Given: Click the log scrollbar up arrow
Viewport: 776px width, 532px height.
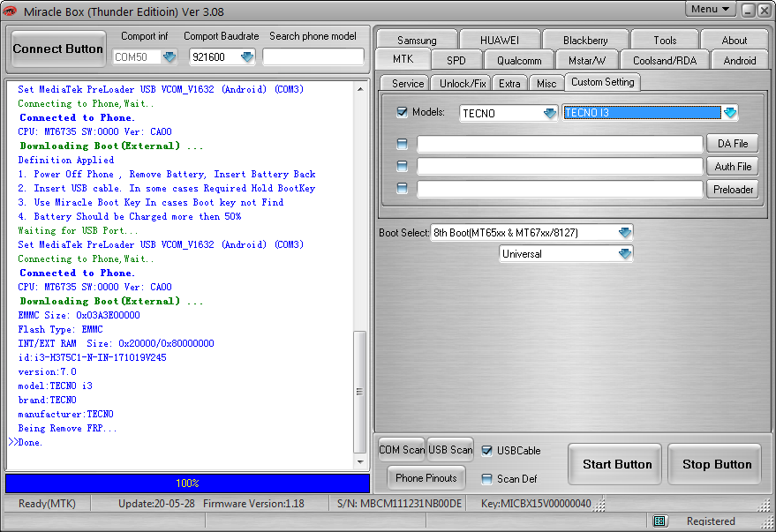Looking at the screenshot, I should coord(360,89).
